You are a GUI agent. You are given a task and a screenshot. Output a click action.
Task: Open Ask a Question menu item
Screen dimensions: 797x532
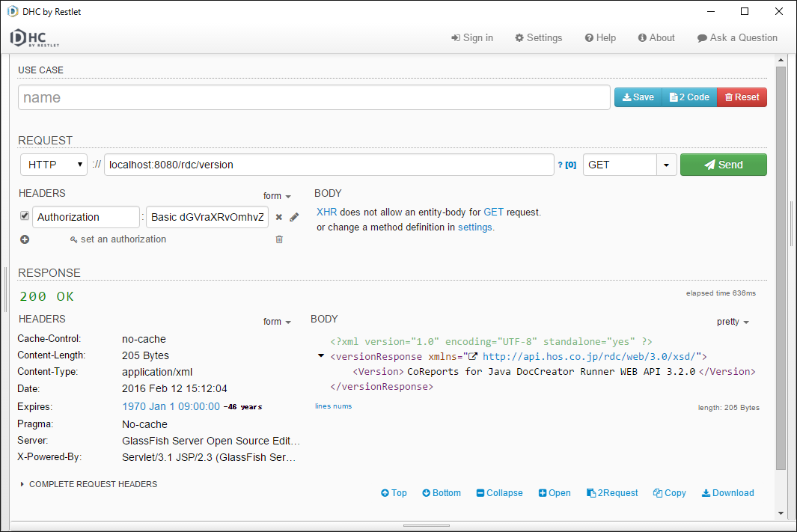(x=737, y=37)
